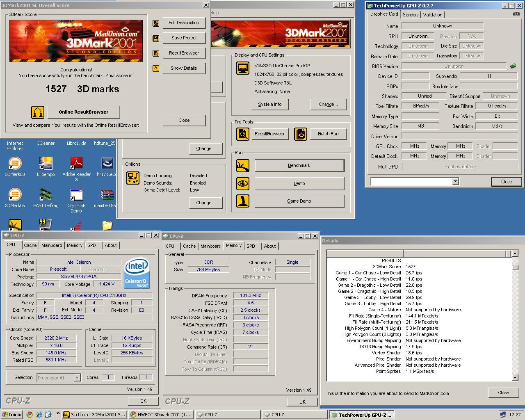525x420 pixels.
Task: Click Change button under Display settings
Action: (328, 104)
